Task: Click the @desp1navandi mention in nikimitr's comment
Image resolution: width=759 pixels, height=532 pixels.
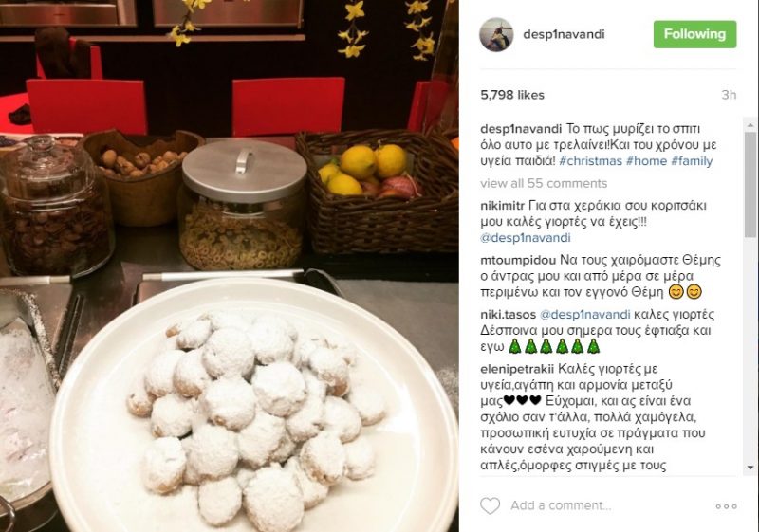Action: pyautogui.click(x=526, y=238)
